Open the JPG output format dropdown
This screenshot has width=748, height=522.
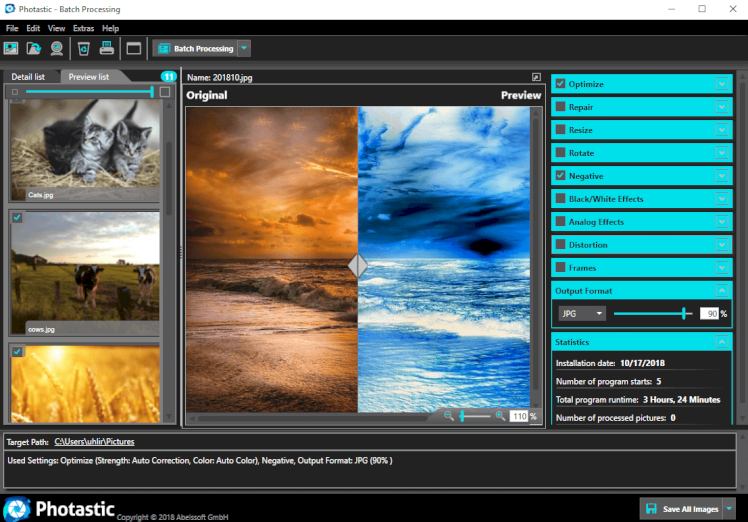point(582,313)
